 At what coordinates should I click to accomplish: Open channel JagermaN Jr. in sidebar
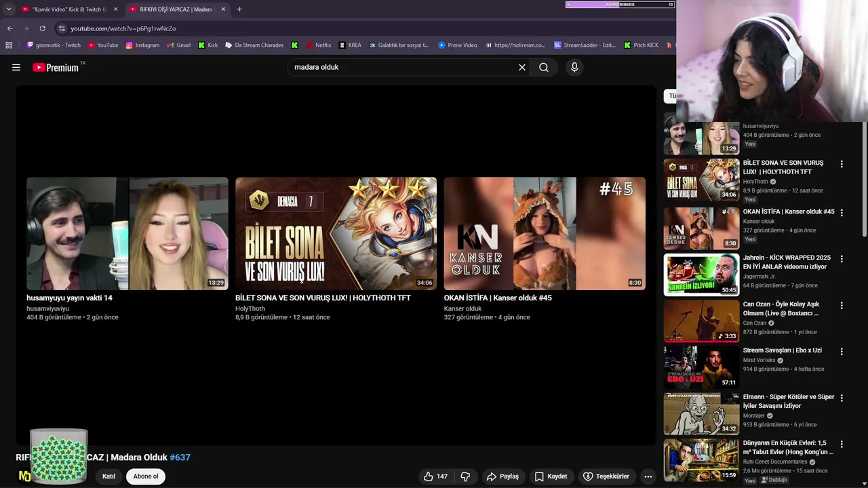(759, 277)
